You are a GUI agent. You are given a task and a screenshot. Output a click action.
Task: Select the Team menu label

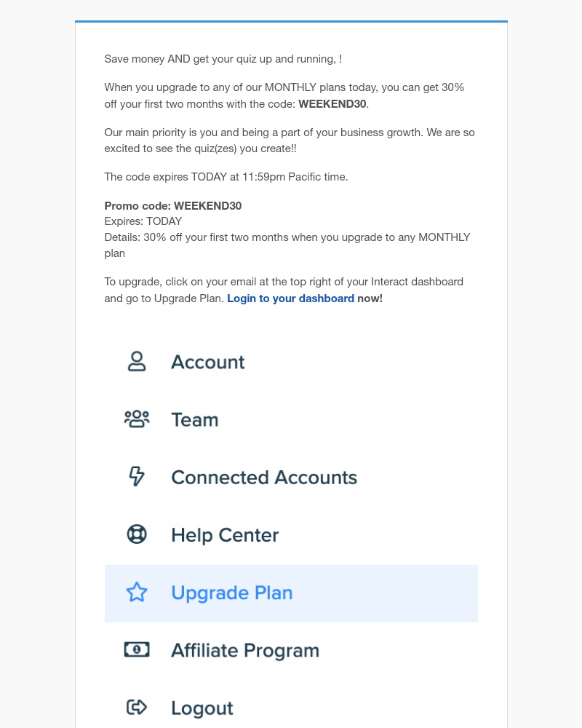click(195, 420)
